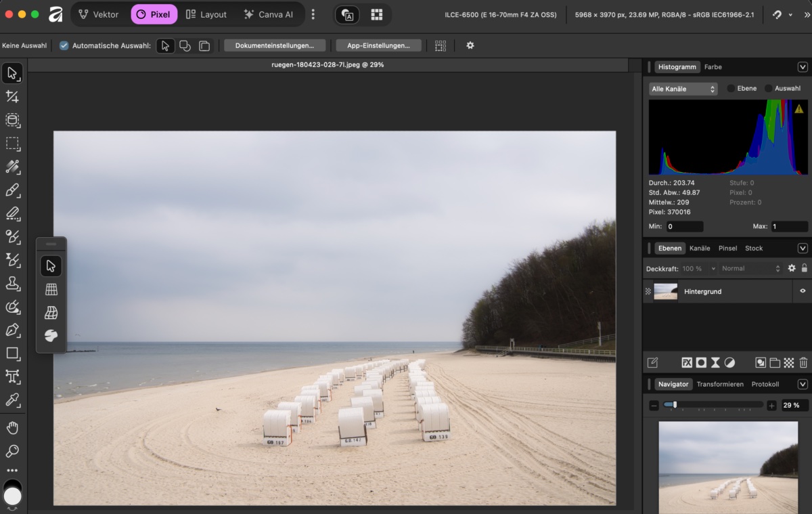The height and width of the screenshot is (514, 812).
Task: Delete the selected layer via the trash icon
Action: [x=803, y=363]
